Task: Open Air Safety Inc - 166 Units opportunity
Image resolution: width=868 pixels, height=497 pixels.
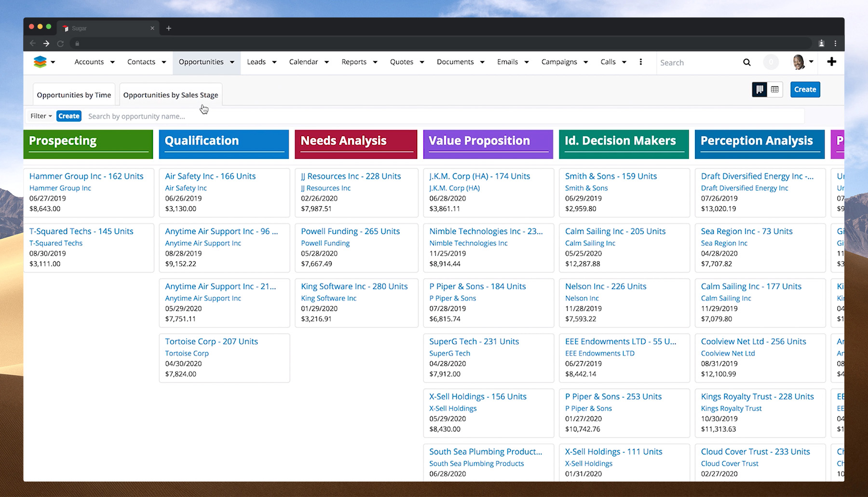Action: click(210, 176)
